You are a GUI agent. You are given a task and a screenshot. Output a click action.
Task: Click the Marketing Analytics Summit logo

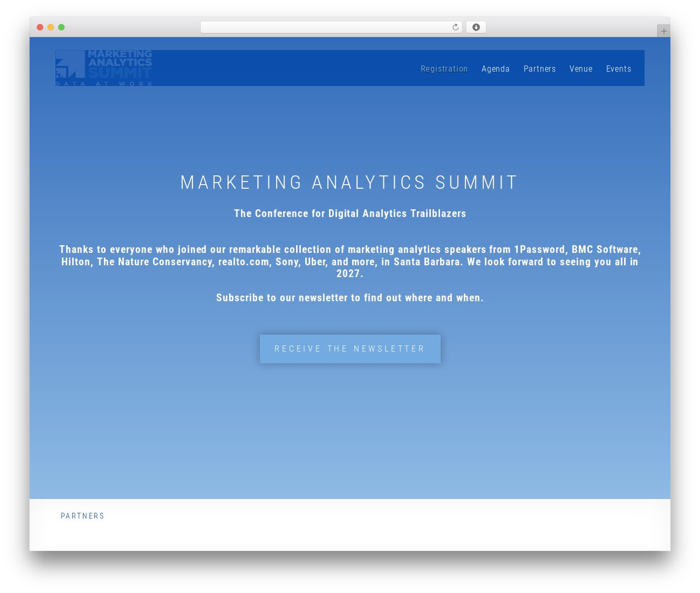point(104,68)
